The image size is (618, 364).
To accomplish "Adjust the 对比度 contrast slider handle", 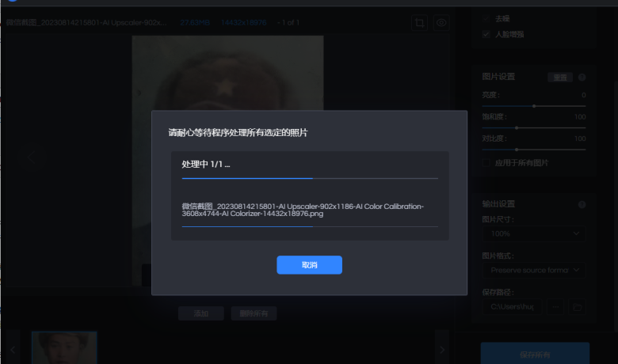I will [517, 150].
